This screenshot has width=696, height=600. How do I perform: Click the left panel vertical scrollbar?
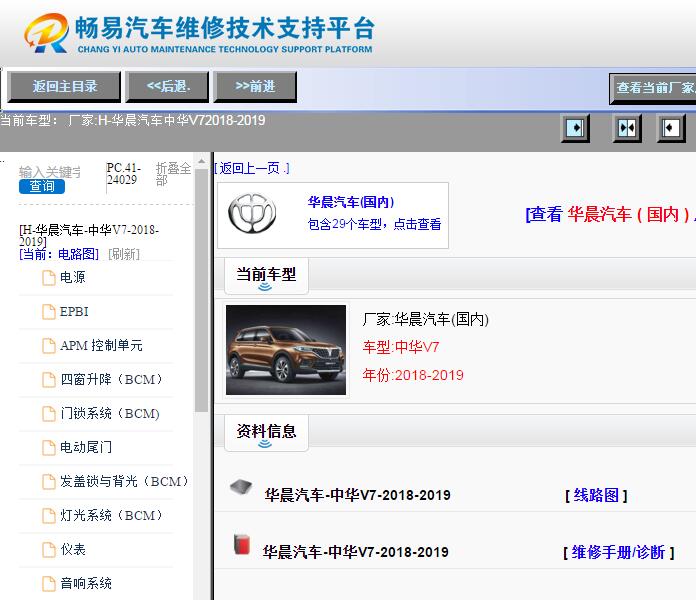[202, 291]
